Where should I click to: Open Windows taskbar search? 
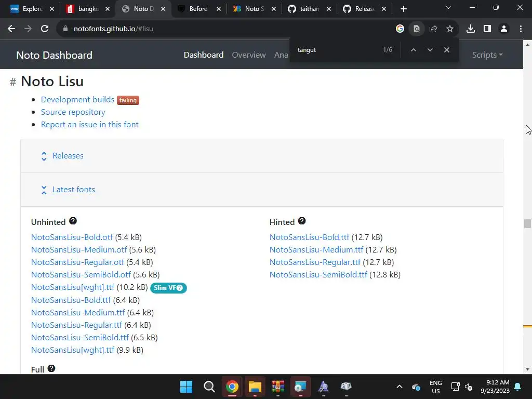click(x=209, y=387)
